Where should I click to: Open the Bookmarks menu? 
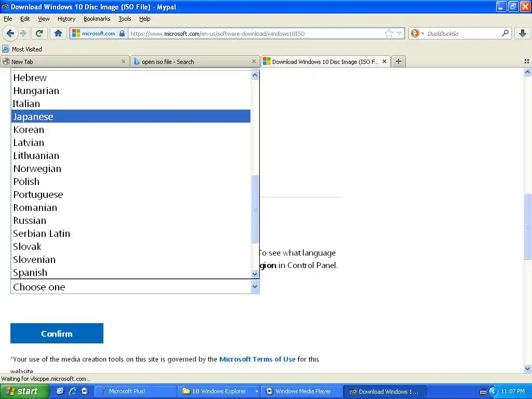[97, 19]
